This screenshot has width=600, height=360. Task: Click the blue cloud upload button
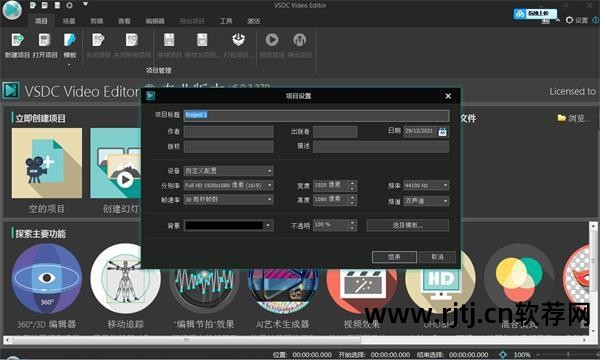click(x=535, y=14)
